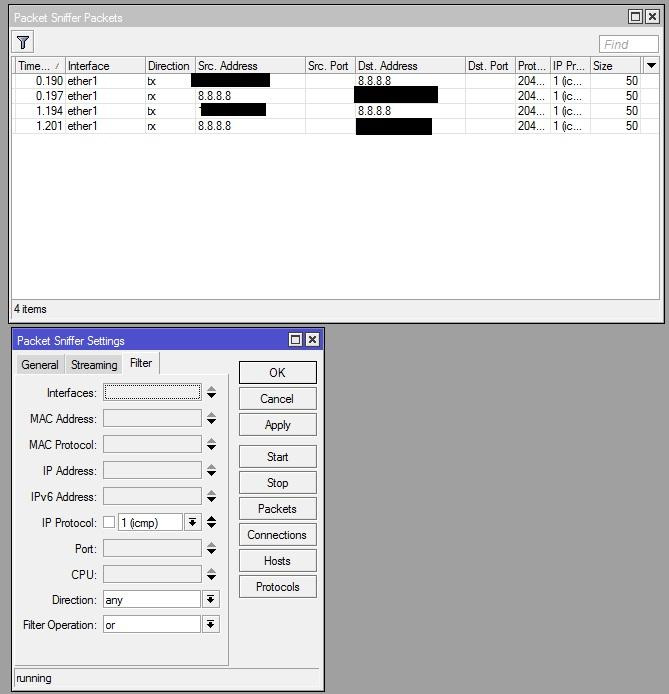This screenshot has width=669, height=694.
Task: Click the MAC Protocol input field
Action: tap(152, 444)
